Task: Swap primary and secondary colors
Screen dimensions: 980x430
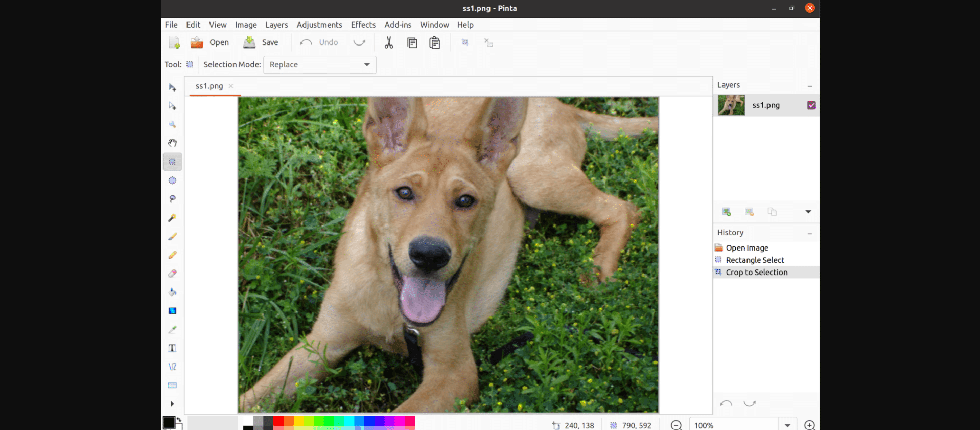Action: click(x=179, y=420)
